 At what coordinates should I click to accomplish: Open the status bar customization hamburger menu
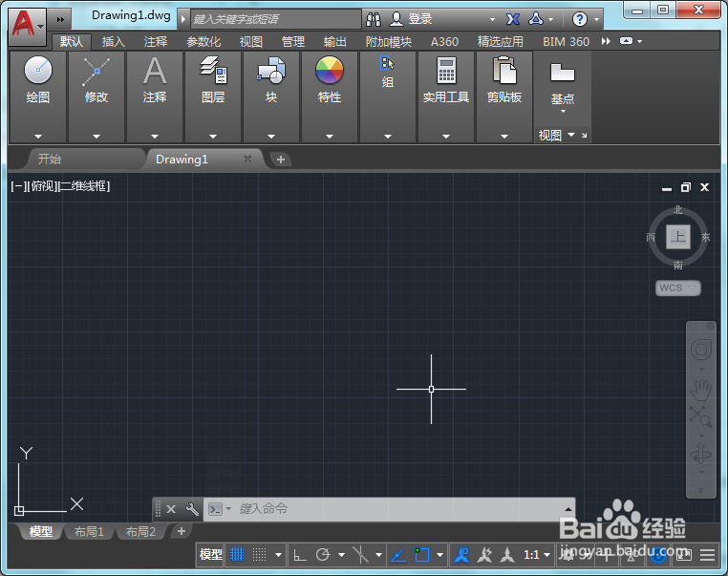[x=708, y=555]
